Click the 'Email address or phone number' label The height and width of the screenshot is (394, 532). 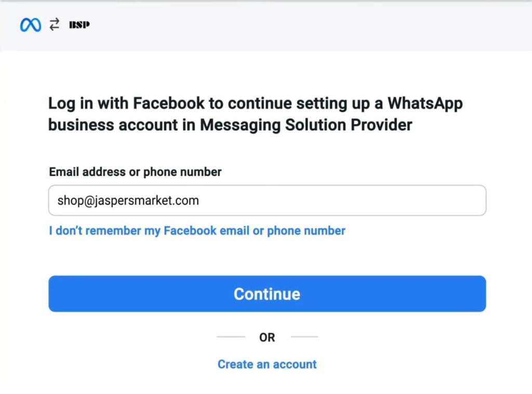135,172
